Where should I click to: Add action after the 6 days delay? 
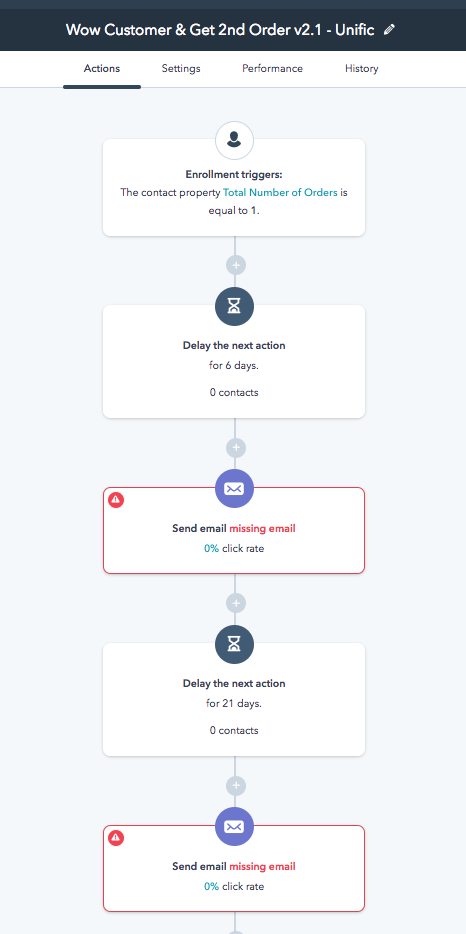point(236,447)
